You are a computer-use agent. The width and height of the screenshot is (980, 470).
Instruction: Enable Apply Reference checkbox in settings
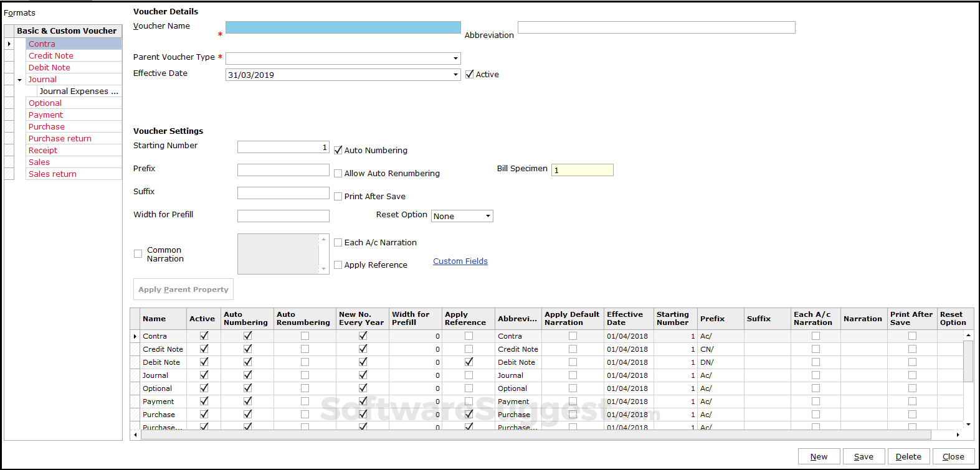click(x=338, y=265)
